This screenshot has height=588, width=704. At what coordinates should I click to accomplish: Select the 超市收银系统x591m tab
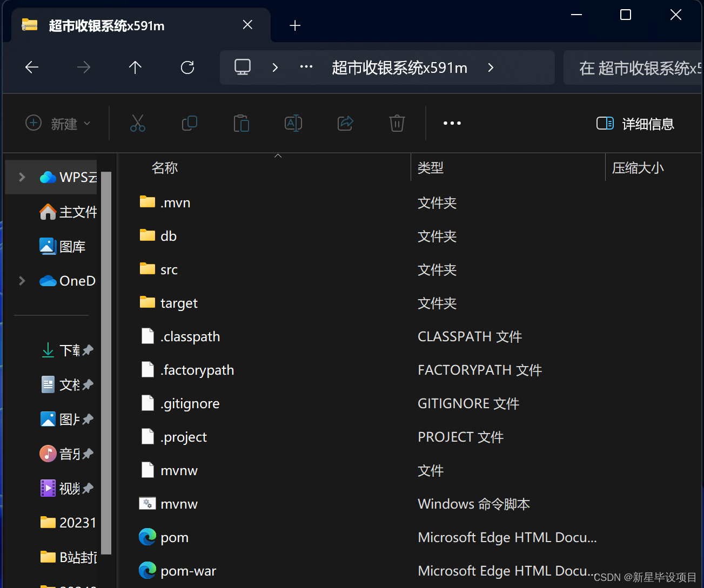click(x=108, y=25)
